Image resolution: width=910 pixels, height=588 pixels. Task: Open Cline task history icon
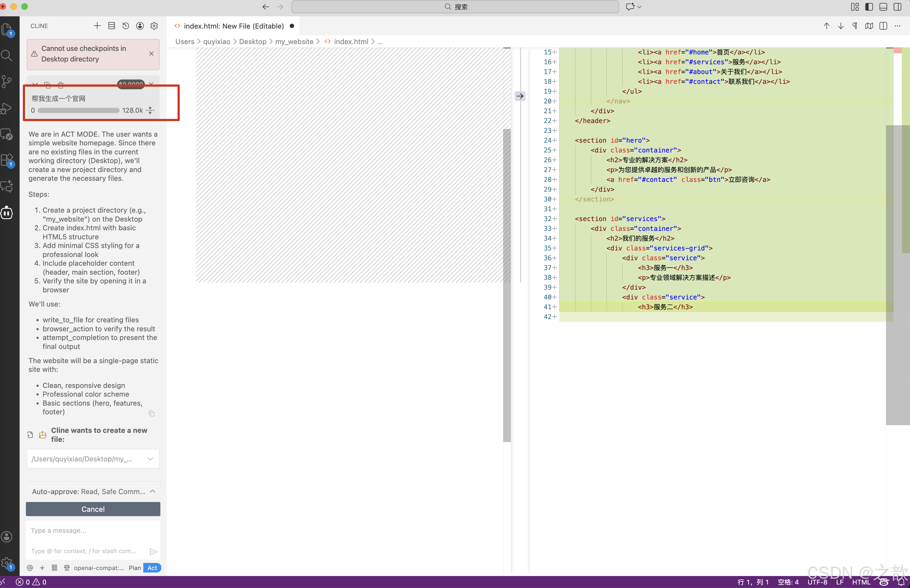pyautogui.click(x=126, y=26)
